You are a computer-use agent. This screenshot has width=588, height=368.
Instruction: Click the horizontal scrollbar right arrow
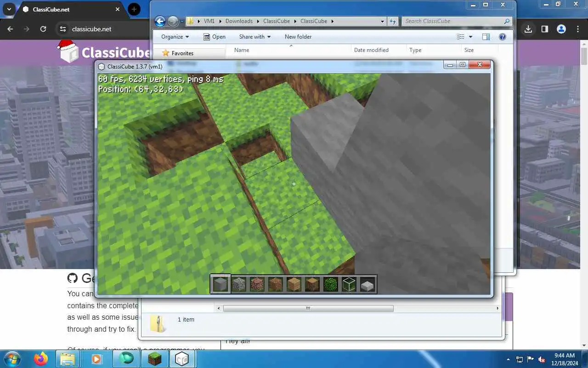click(x=498, y=308)
